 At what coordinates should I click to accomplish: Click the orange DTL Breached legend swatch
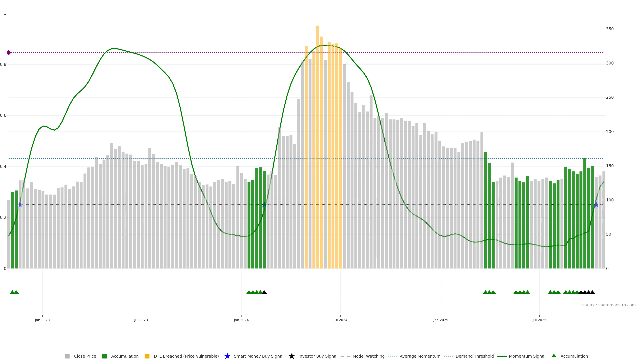click(x=147, y=356)
